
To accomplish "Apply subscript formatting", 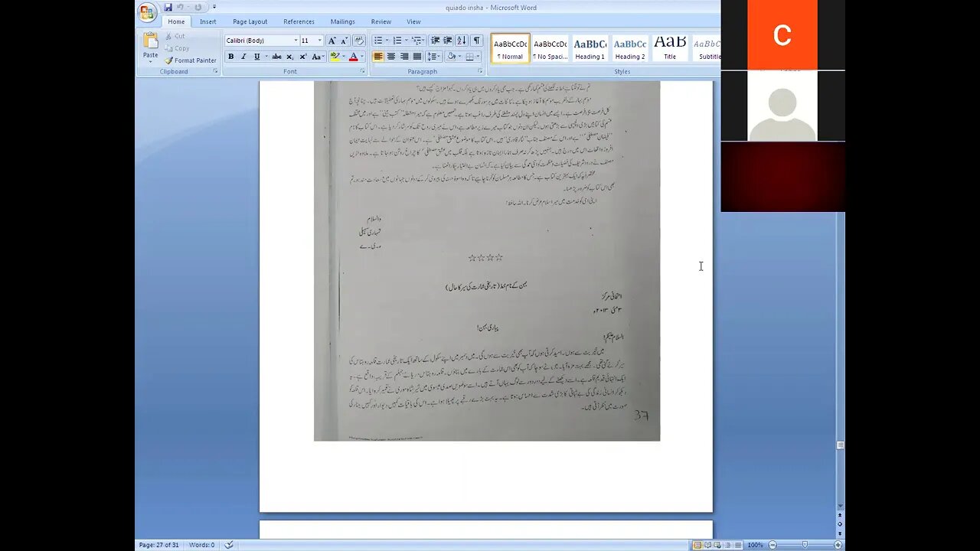I will (x=290, y=57).
